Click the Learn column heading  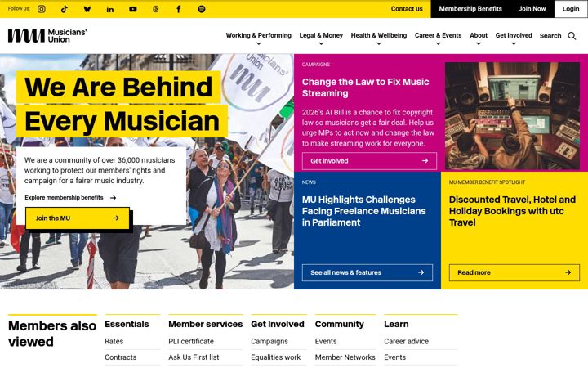click(396, 324)
